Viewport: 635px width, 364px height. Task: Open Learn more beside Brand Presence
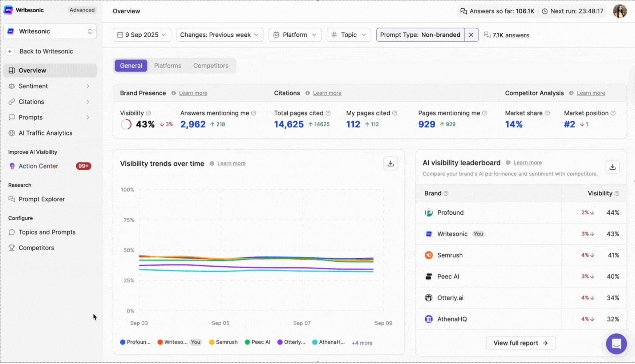click(x=193, y=93)
